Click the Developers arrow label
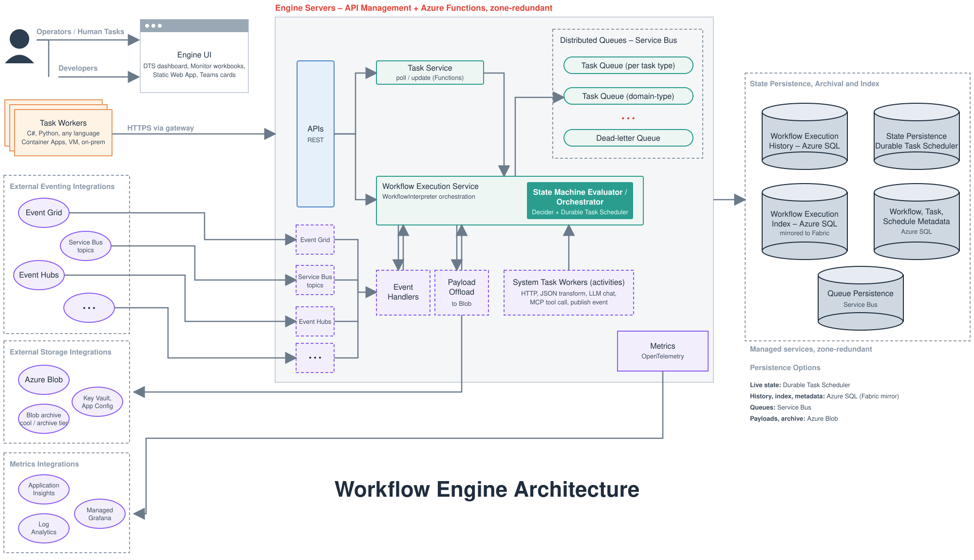 point(78,68)
